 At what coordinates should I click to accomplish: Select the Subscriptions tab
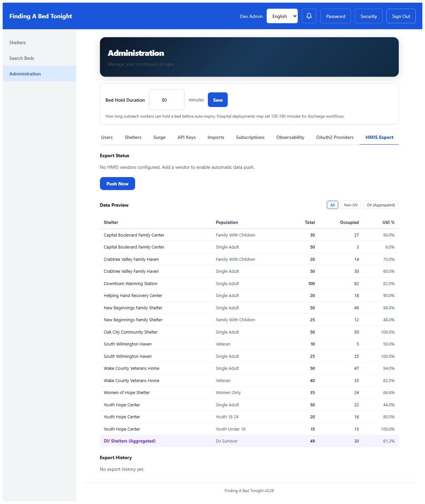(x=250, y=137)
